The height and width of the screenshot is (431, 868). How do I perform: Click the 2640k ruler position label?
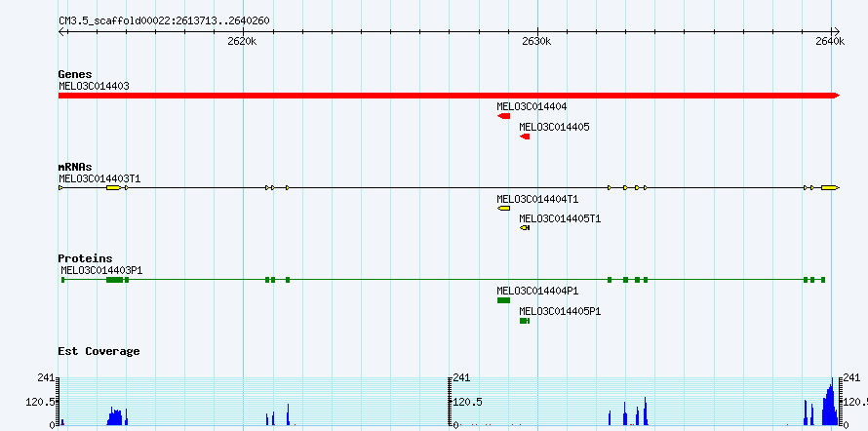830,42
